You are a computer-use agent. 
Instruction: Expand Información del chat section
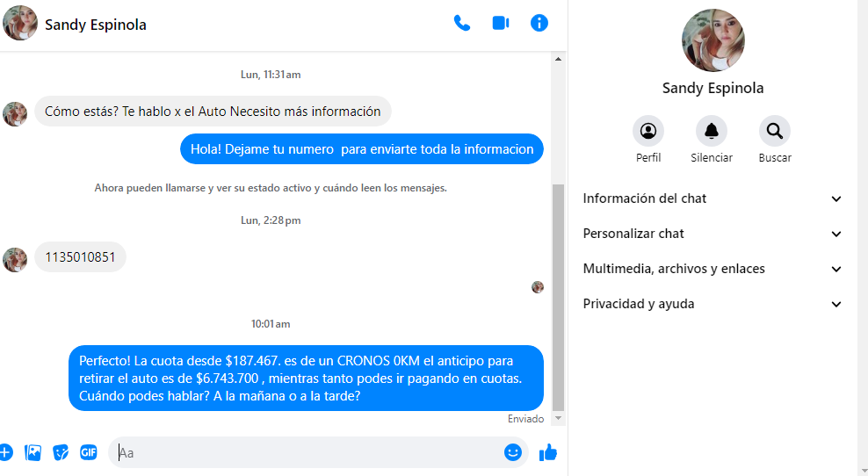pos(712,198)
